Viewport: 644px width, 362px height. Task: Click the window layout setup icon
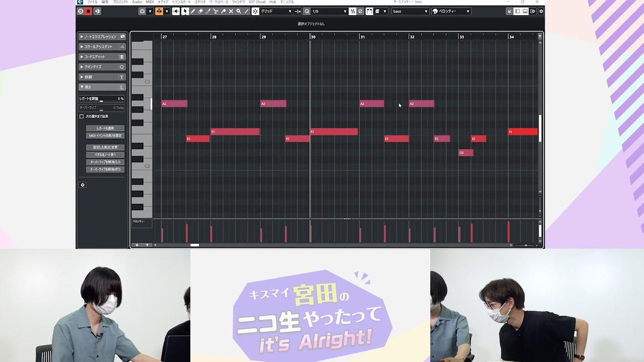pos(533,11)
